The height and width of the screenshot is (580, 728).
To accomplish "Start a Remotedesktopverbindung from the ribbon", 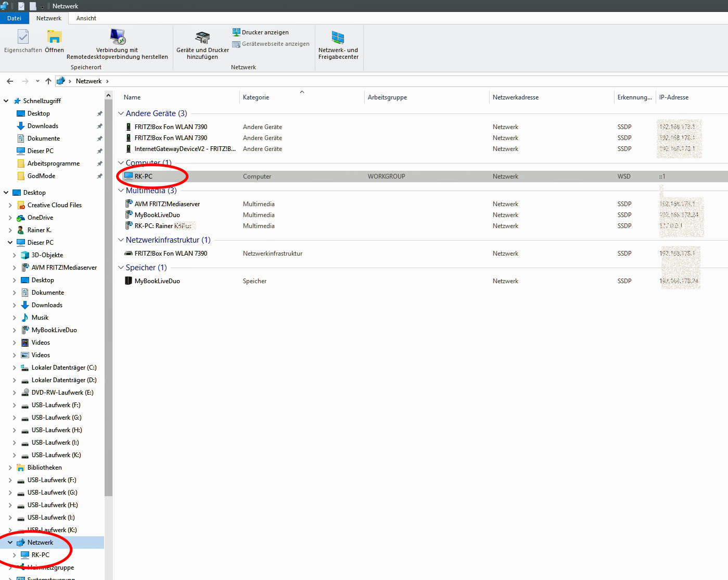I will point(118,44).
